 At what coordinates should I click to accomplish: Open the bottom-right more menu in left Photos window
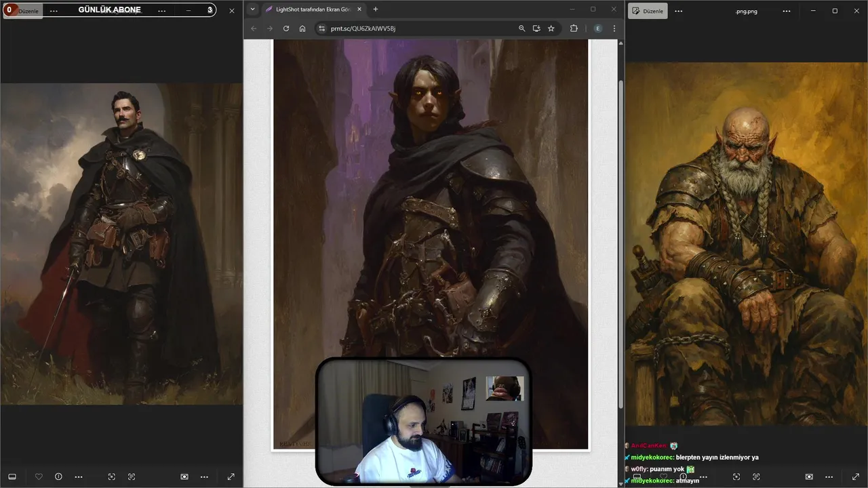click(x=204, y=476)
